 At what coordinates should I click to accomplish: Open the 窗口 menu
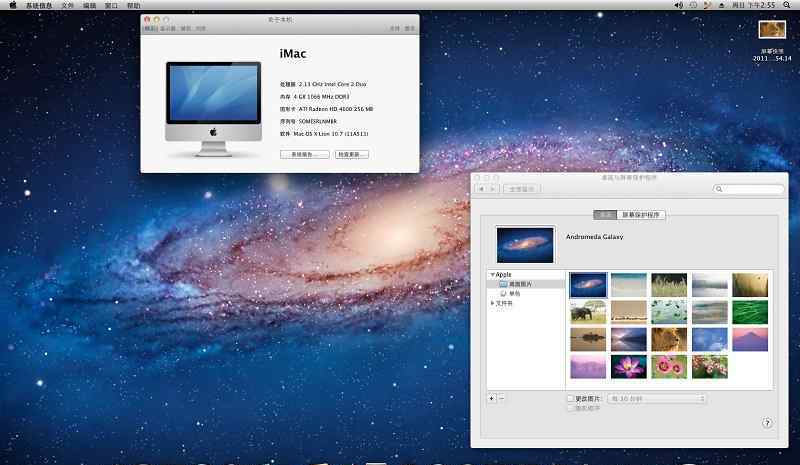pos(111,6)
